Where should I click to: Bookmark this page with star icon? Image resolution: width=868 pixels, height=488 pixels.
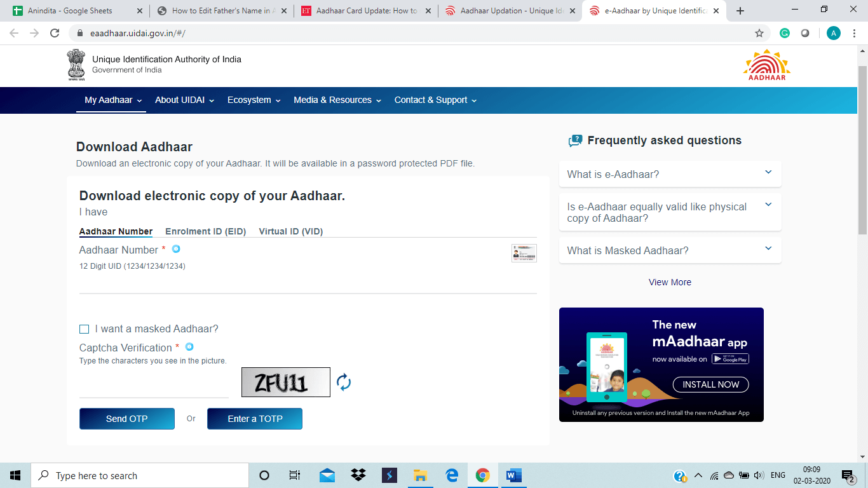click(x=759, y=33)
